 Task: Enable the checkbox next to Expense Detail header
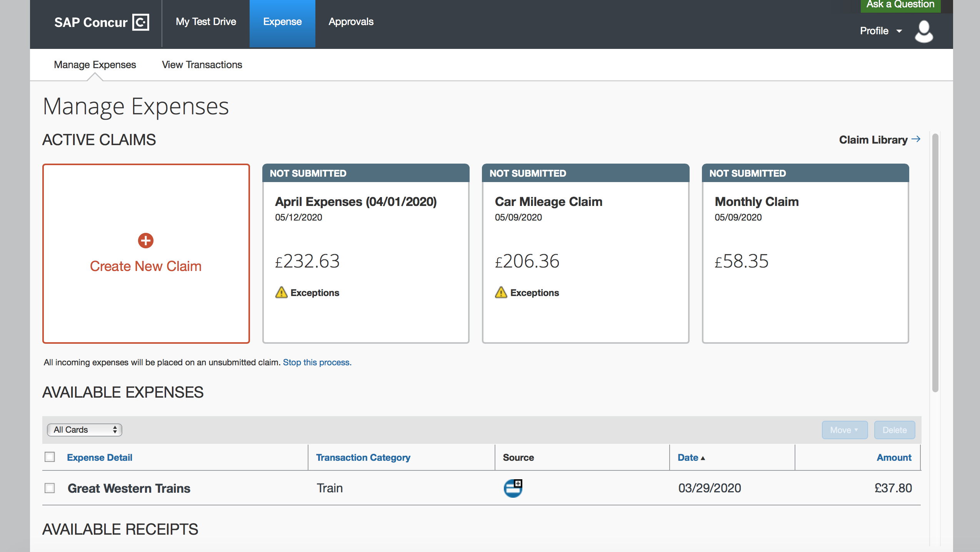tap(51, 457)
